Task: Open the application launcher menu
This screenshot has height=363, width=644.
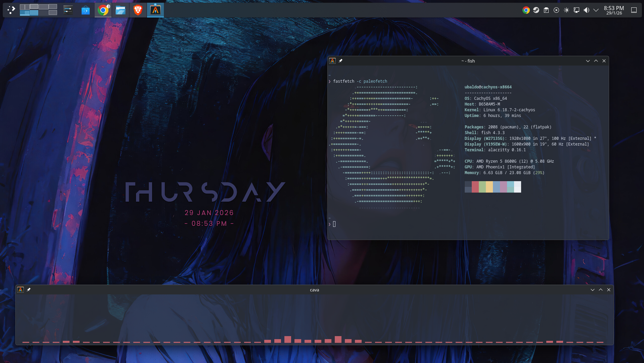Action: [11, 10]
